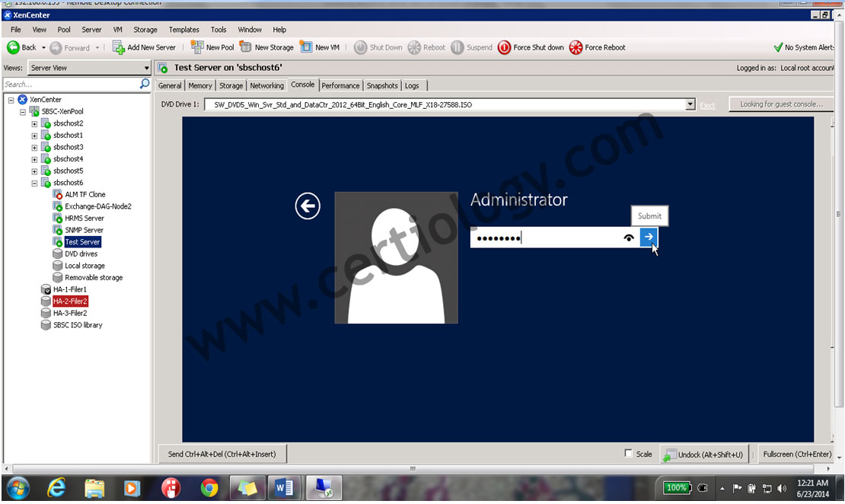The image size is (845, 504).
Task: Switch to the Performance tab
Action: (340, 86)
